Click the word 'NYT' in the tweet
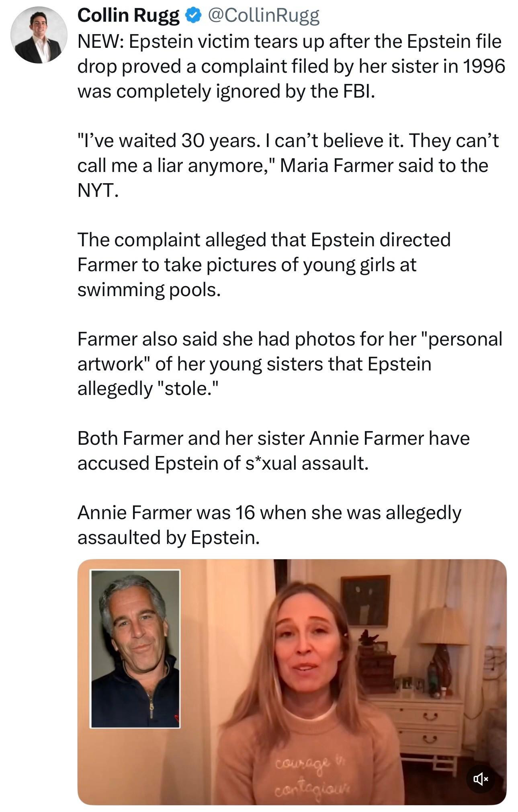 click(x=97, y=190)
